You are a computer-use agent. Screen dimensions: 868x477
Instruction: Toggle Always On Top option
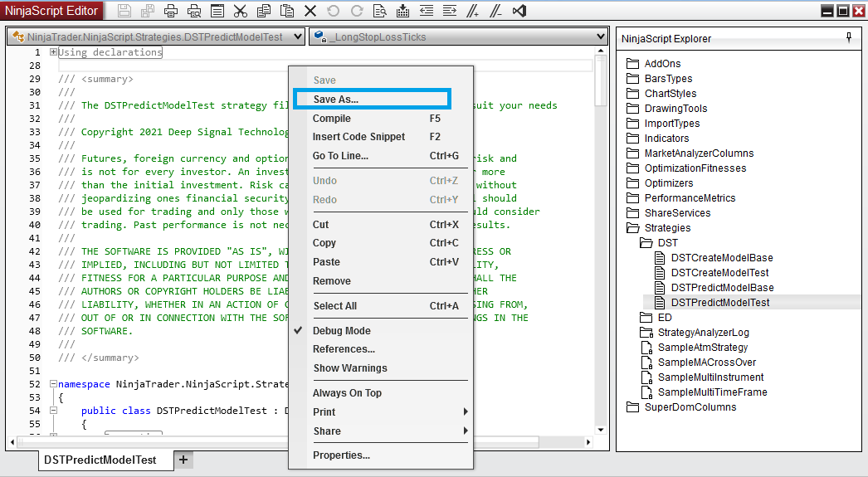click(347, 393)
